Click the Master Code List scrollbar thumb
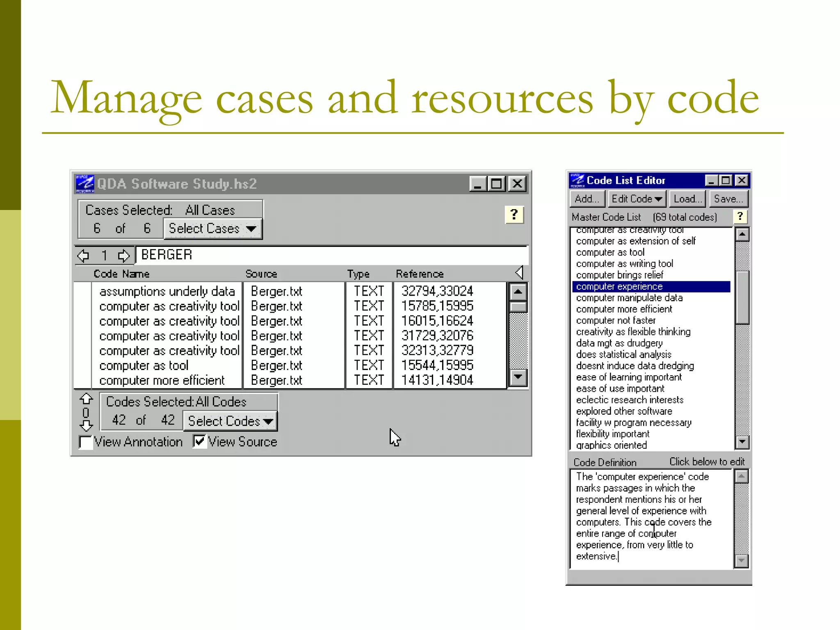 742,297
